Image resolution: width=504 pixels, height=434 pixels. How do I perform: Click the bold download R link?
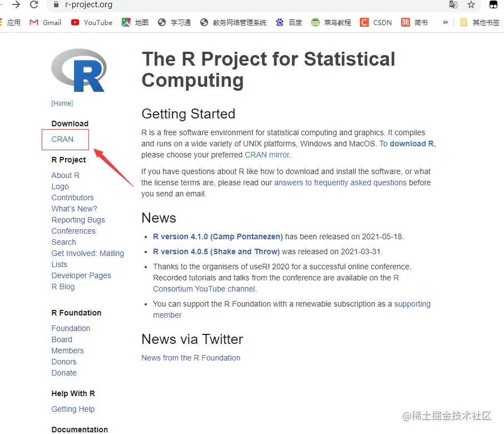tap(412, 144)
